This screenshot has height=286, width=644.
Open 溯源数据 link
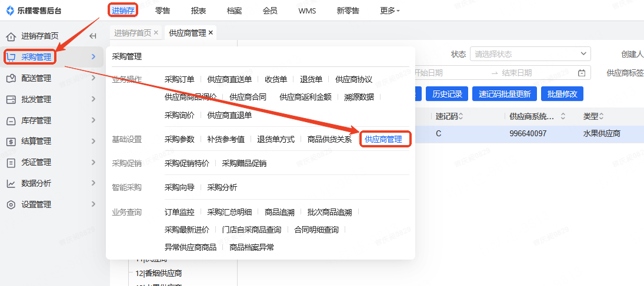[359, 97]
